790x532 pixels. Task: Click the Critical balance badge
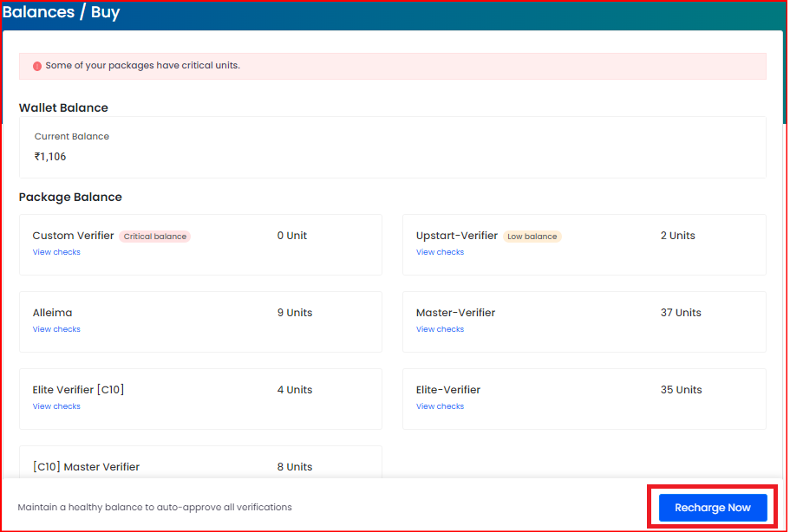click(x=154, y=237)
